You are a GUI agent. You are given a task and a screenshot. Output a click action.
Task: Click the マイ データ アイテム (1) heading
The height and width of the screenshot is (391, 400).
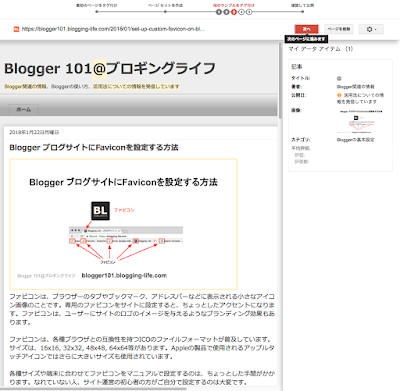(321, 49)
